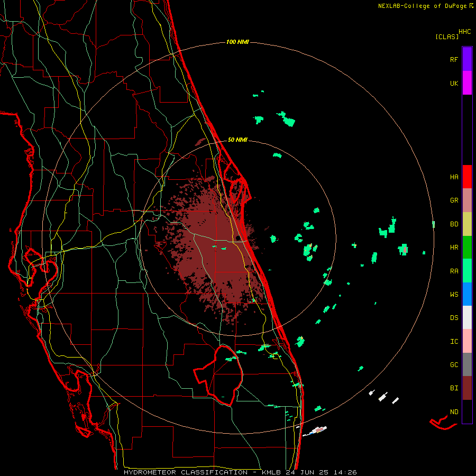Click the "UK" legend label
The image size is (476, 476).
(454, 83)
